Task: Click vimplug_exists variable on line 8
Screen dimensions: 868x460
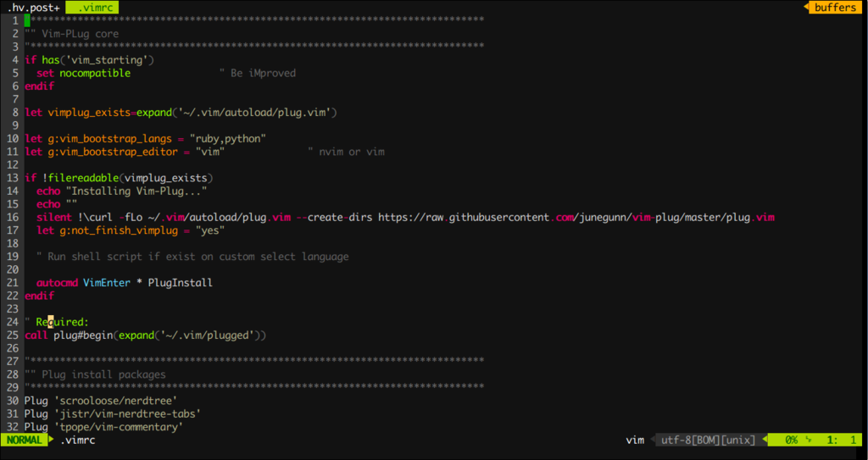Action: [x=89, y=113]
